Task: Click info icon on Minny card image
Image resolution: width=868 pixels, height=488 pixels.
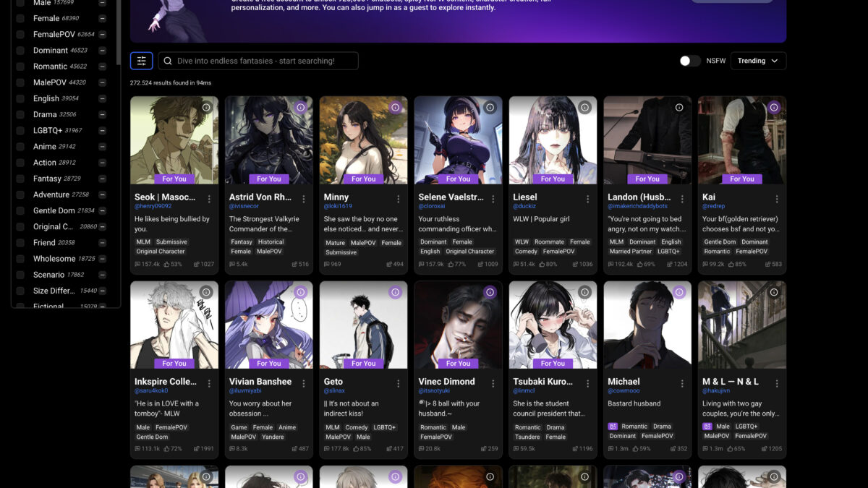Action: pyautogui.click(x=396, y=108)
